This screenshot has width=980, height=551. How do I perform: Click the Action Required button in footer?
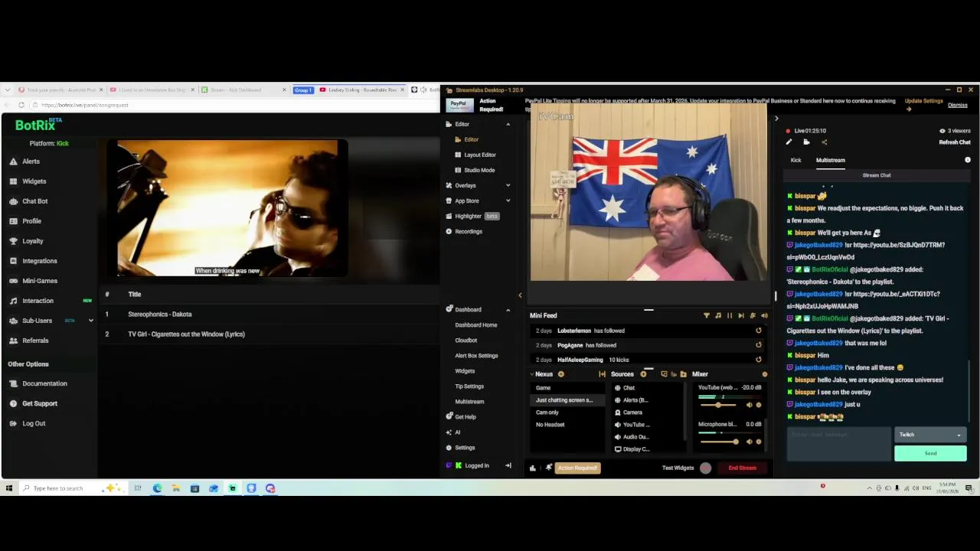coord(577,468)
